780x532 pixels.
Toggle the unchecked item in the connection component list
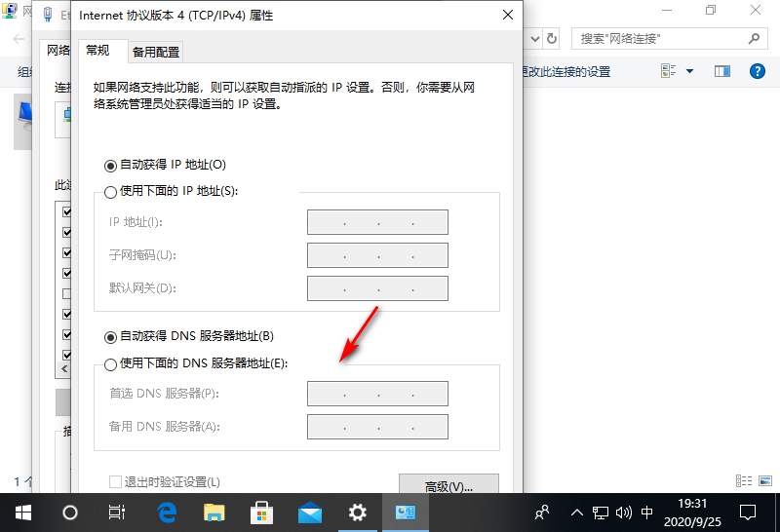click(x=66, y=294)
